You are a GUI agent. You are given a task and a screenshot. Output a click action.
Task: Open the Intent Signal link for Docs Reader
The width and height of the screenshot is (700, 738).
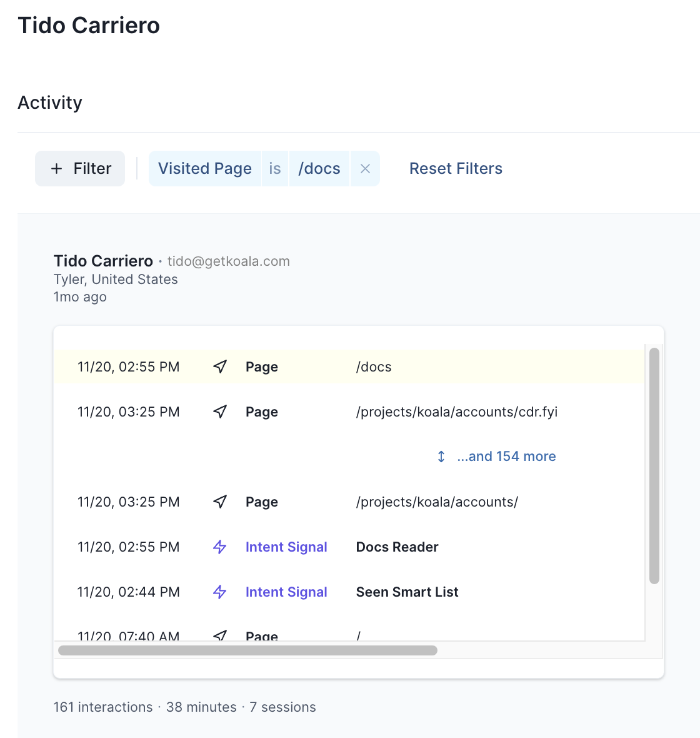[x=286, y=547]
